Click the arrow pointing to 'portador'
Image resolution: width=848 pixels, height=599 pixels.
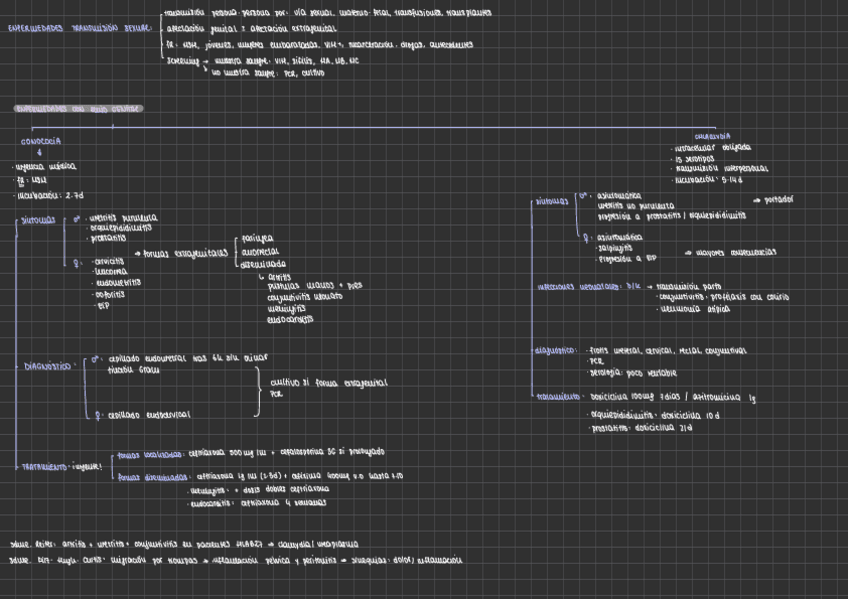[757, 200]
